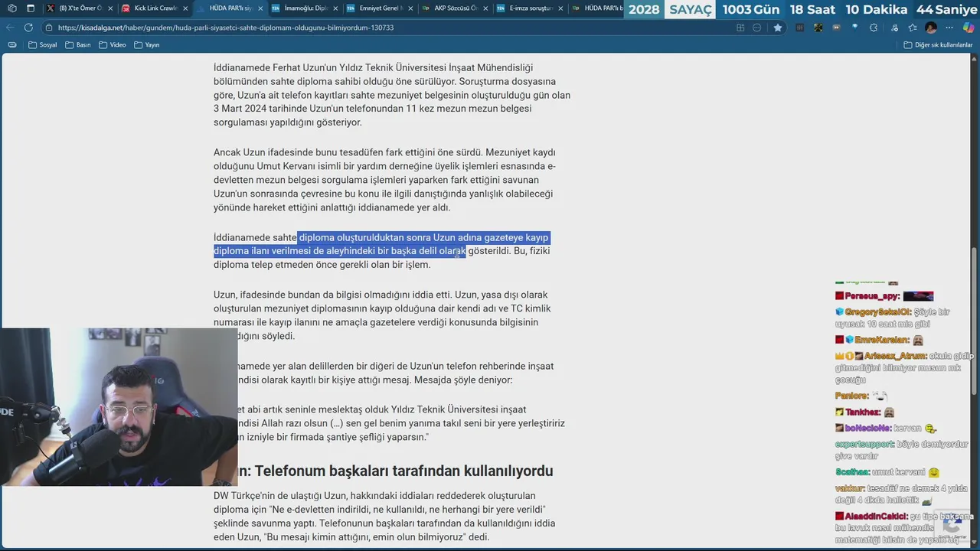Click the highlighted 'diploma oluşturulduktan sonra' text
The width and height of the screenshot is (980, 551).
364,237
